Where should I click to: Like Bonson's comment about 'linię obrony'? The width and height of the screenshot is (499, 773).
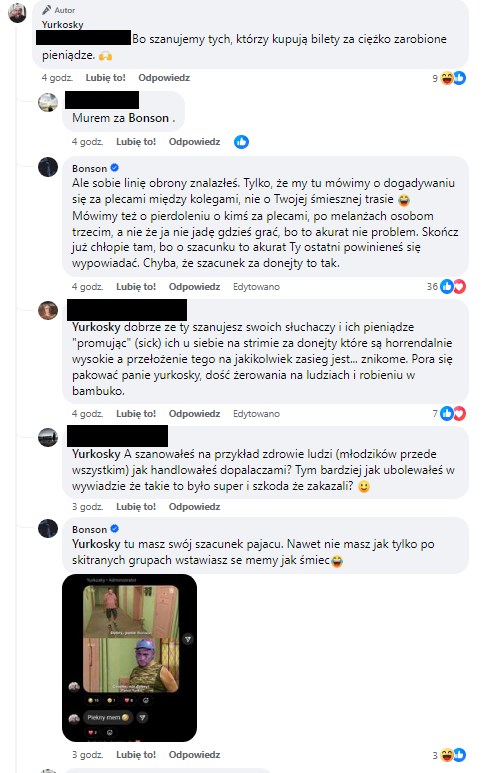point(136,287)
